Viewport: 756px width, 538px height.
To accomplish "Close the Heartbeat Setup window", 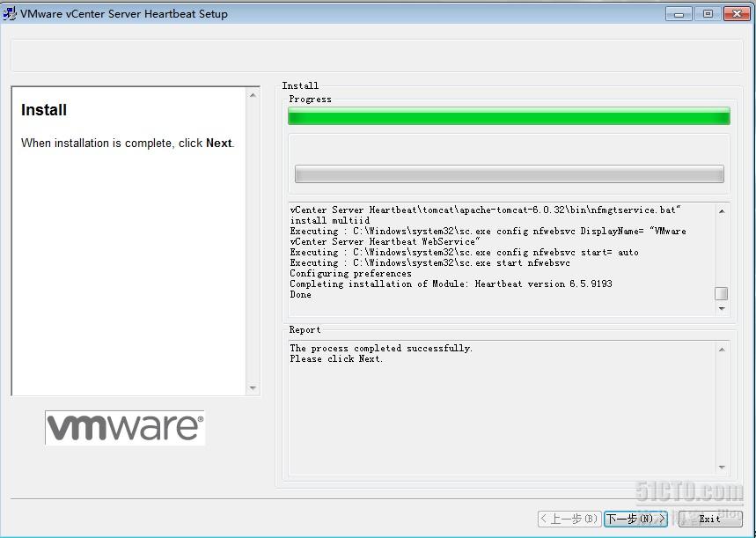I will pos(737,14).
